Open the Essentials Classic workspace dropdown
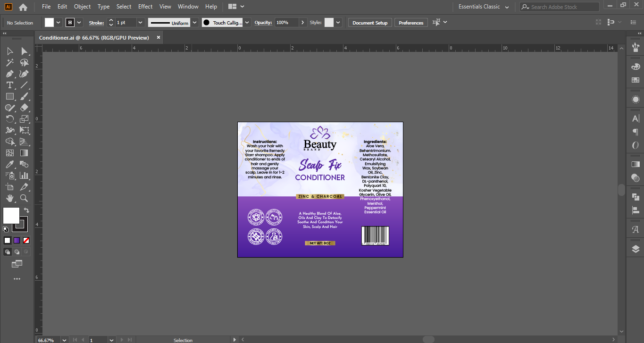This screenshot has width=644, height=343. pyautogui.click(x=484, y=7)
